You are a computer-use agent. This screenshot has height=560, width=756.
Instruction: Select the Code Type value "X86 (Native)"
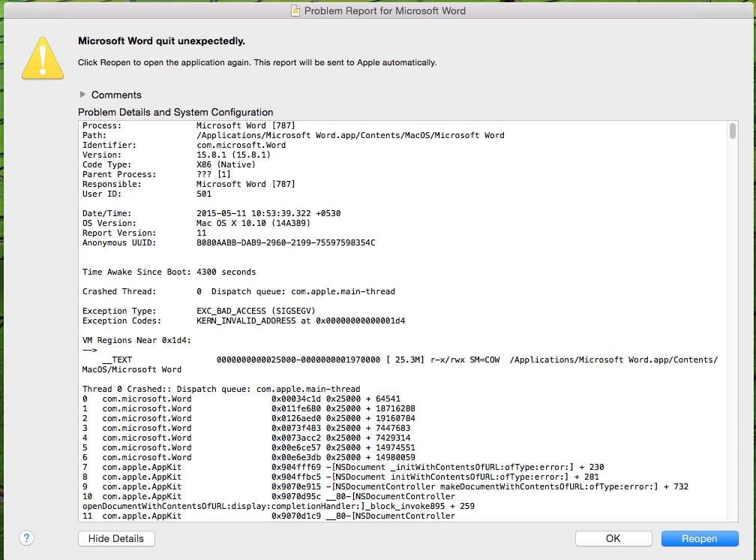tap(226, 164)
